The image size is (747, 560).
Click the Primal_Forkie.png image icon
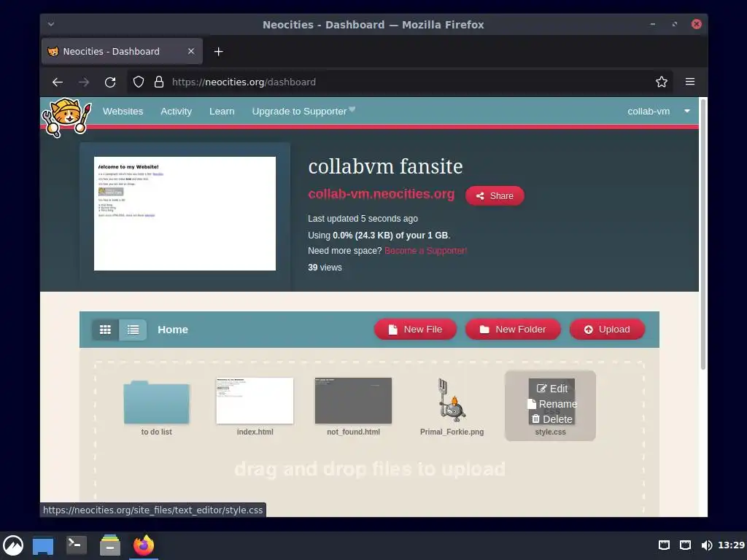point(452,400)
